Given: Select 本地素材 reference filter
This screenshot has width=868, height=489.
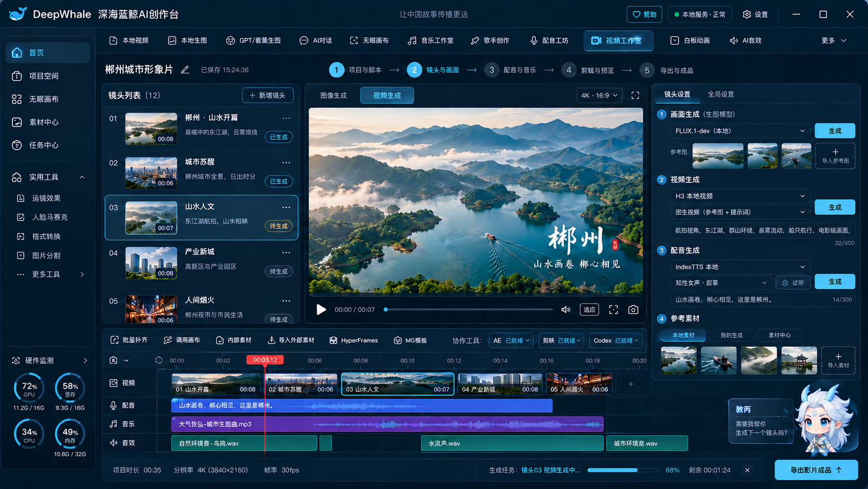Looking at the screenshot, I should coord(683,335).
